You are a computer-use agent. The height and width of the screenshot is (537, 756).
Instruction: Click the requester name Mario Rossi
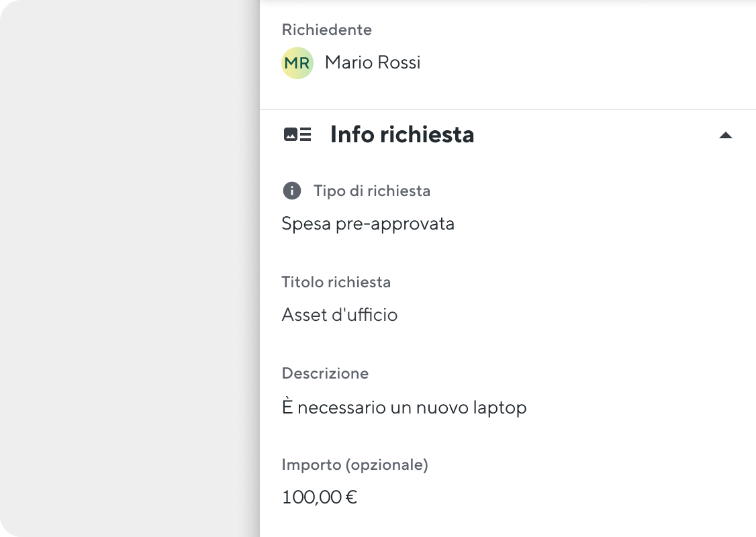[x=373, y=62]
